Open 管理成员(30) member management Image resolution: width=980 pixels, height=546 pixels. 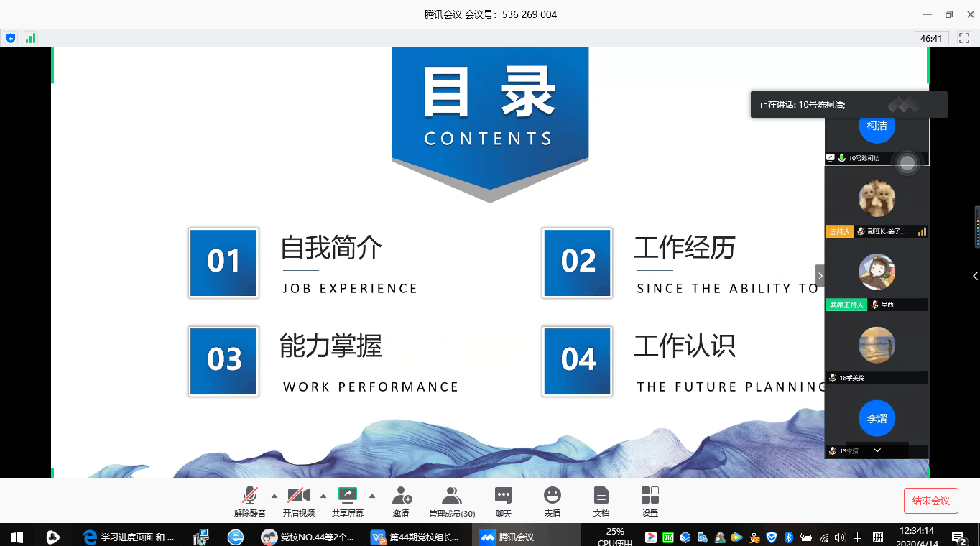click(x=452, y=501)
